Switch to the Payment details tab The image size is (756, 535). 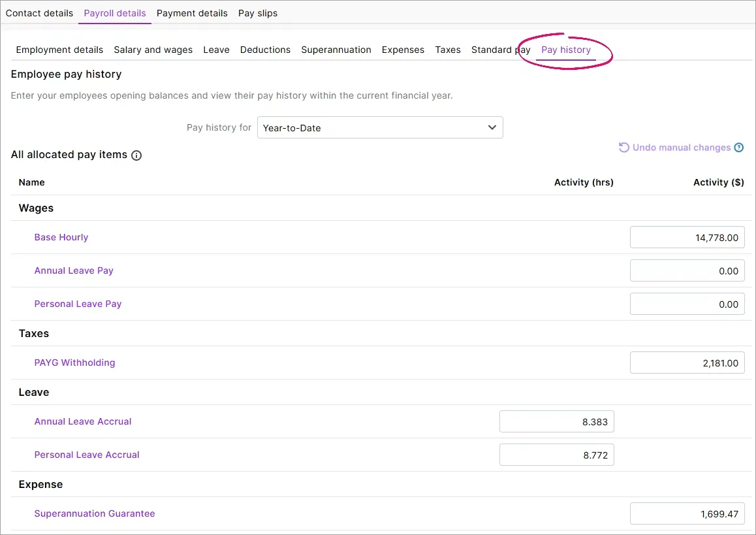[192, 13]
